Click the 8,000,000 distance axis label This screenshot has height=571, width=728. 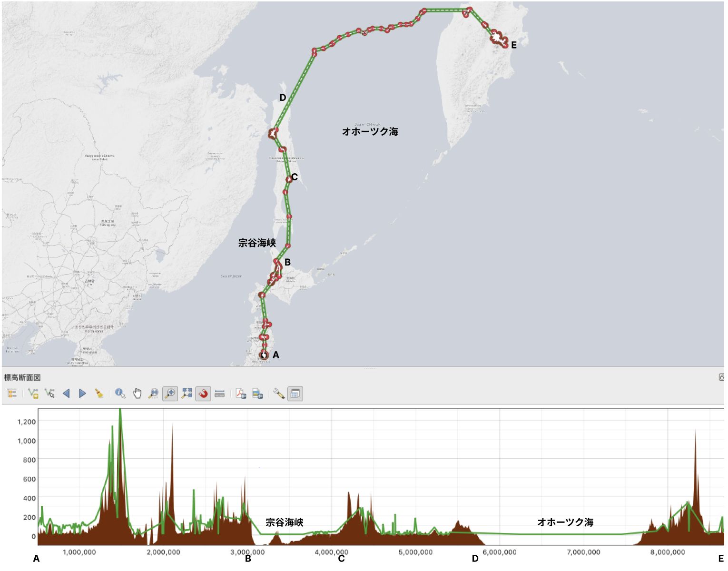(668, 552)
